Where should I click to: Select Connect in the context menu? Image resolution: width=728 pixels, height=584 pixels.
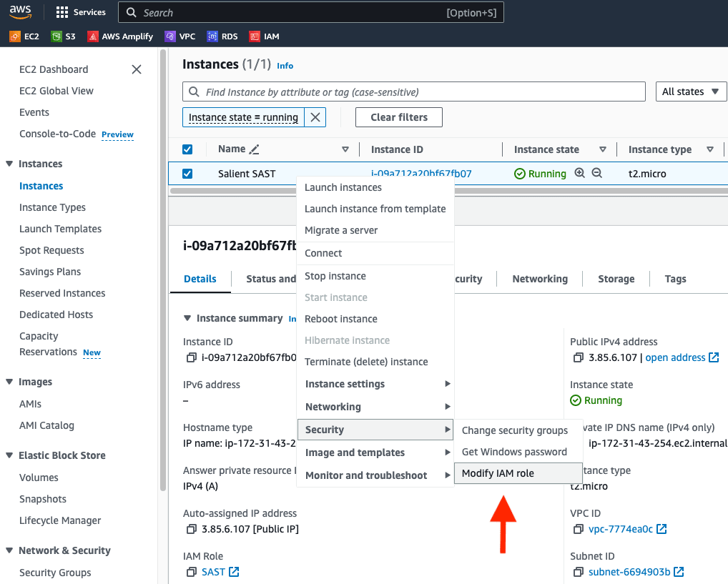[x=375, y=253]
